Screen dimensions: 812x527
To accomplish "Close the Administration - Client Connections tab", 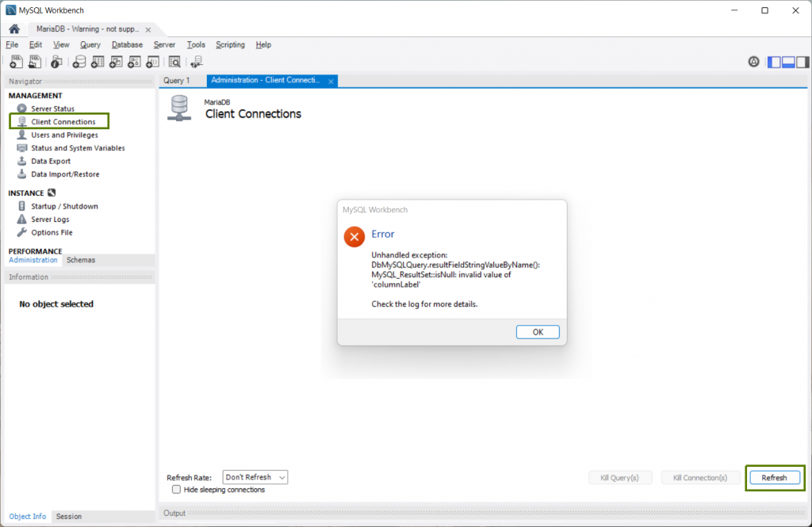I will click(x=331, y=82).
